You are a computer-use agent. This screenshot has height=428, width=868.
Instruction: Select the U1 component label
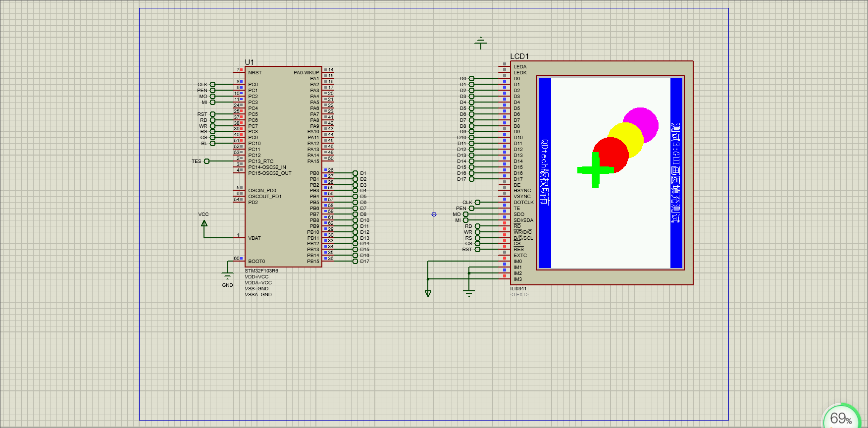(249, 62)
